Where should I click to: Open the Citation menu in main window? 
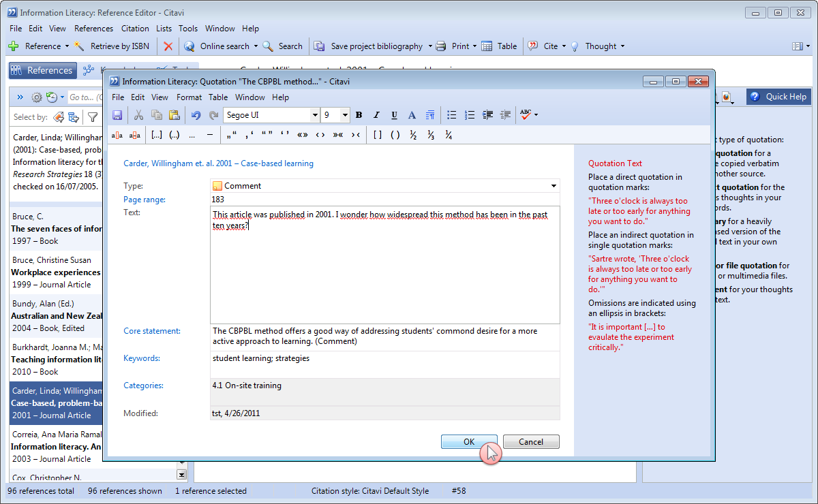coord(135,29)
